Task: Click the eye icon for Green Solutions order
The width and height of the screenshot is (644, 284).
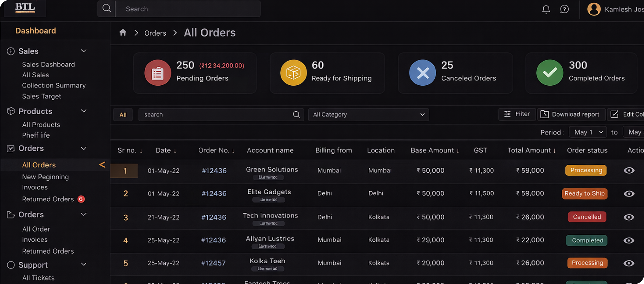Action: pyautogui.click(x=629, y=170)
